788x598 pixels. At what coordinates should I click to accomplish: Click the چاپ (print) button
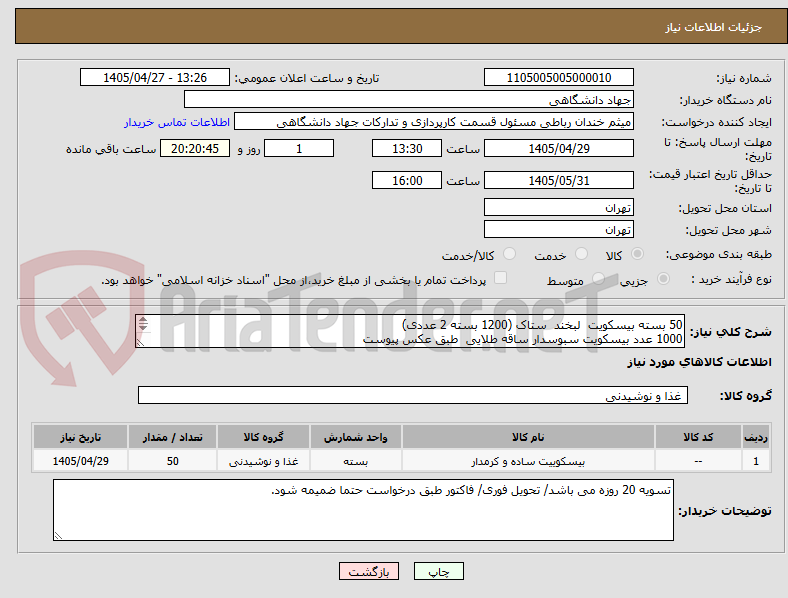point(438,571)
